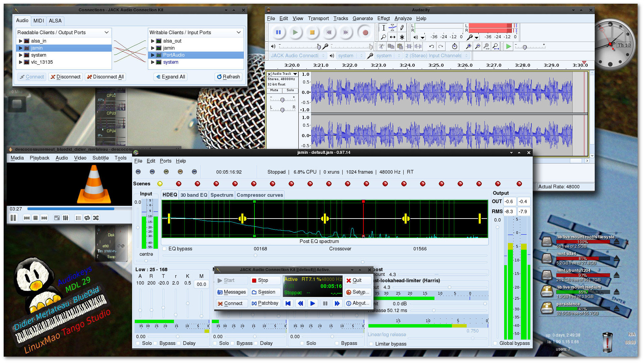644x363 pixels.
Task: Toggle VLC loop playback icon
Action: pos(87,218)
